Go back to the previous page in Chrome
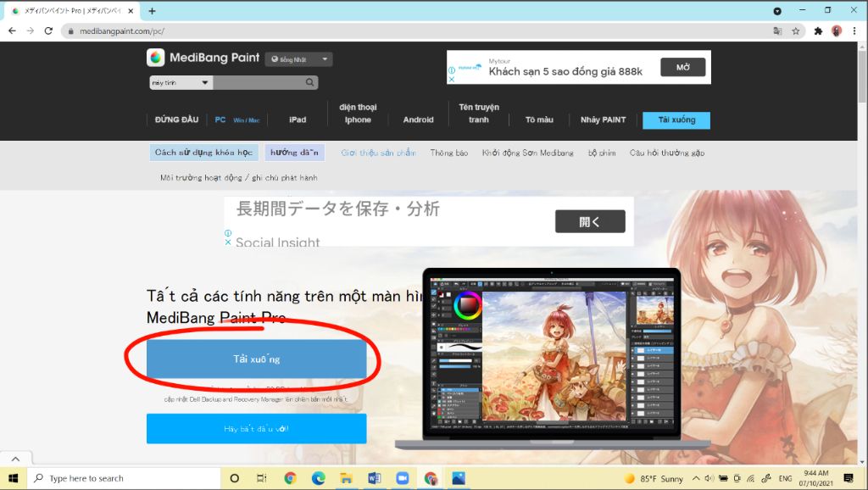868x490 pixels. pos(12,31)
